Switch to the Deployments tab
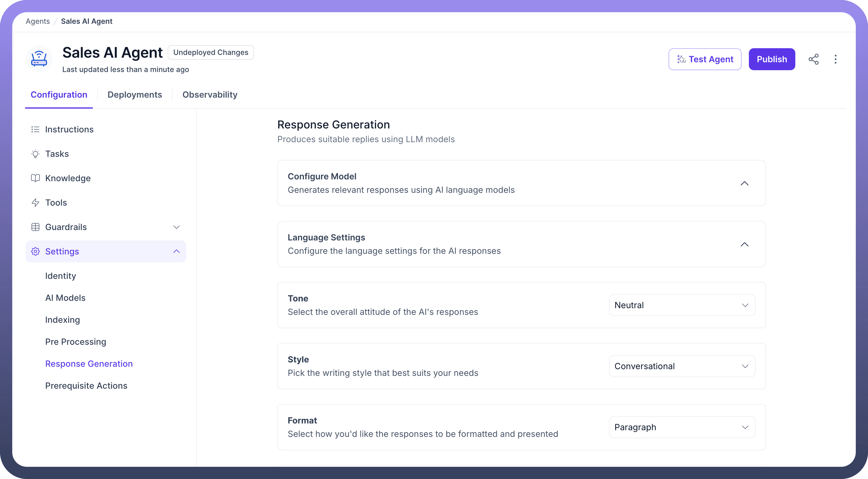 click(135, 95)
